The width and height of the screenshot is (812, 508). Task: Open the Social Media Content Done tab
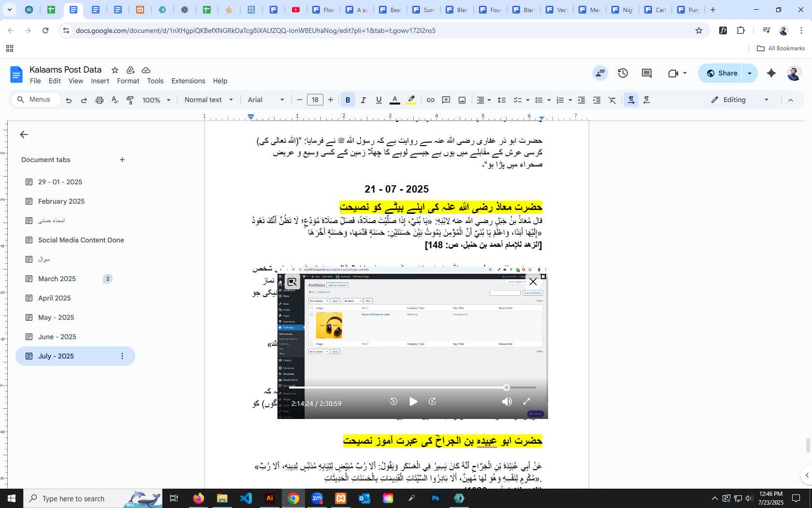click(81, 240)
